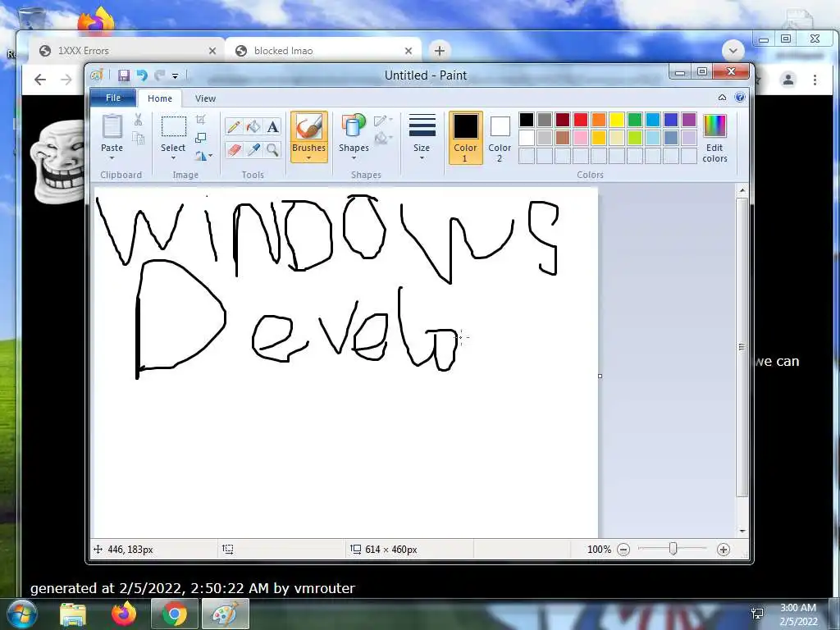Open the File menu in Paint

[113, 98]
